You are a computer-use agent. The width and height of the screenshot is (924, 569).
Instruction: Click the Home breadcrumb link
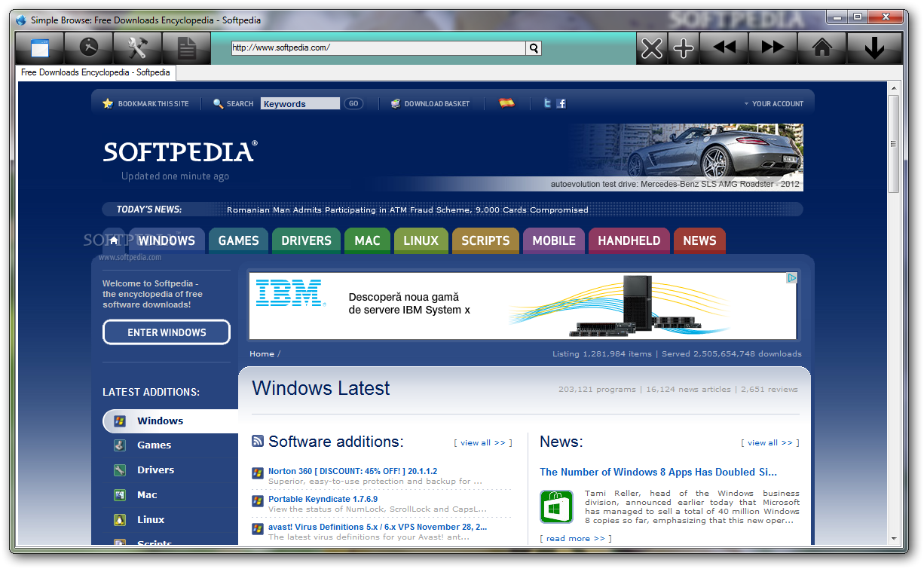coord(262,353)
